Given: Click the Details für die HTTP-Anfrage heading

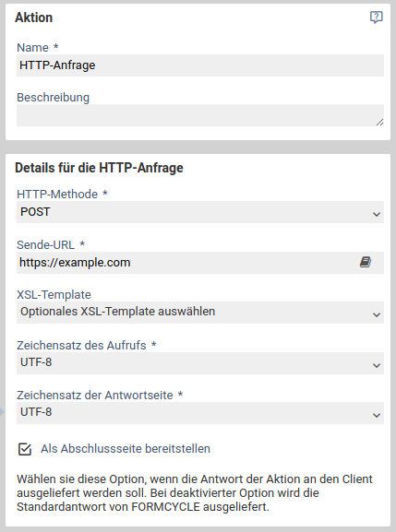Looking at the screenshot, I should (x=99, y=168).
